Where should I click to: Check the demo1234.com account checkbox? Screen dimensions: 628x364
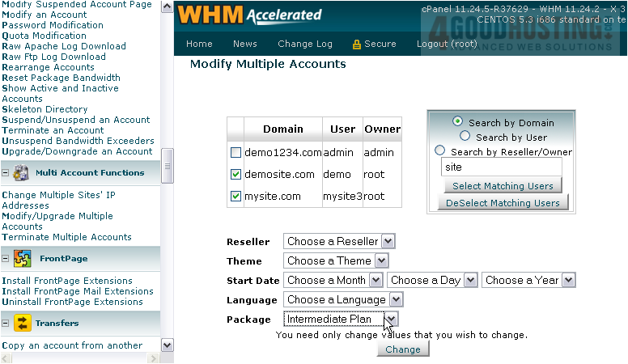pos(235,153)
